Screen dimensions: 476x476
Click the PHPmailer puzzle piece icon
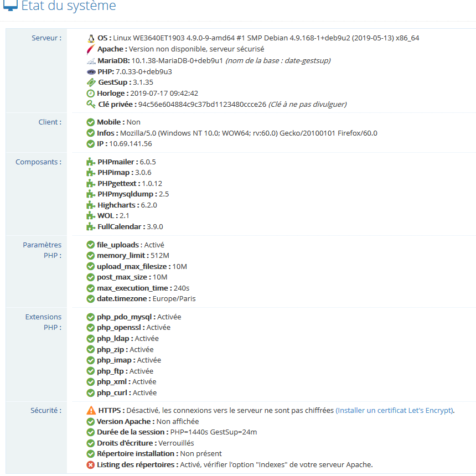point(91,162)
